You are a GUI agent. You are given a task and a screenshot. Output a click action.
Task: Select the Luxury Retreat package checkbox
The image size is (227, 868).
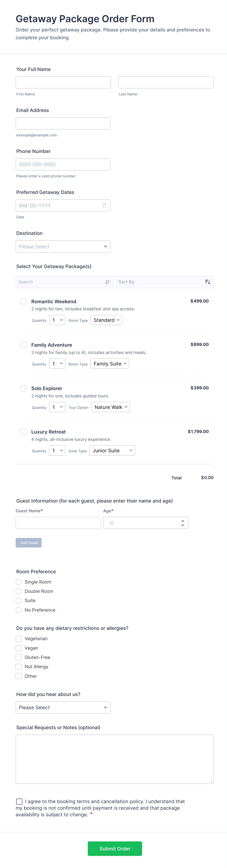pos(24,432)
